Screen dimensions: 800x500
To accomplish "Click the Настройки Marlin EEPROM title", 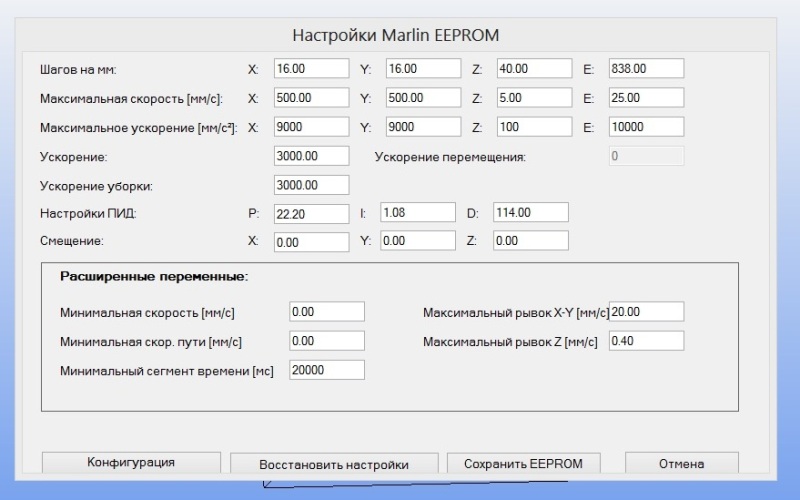I will click(x=395, y=35).
